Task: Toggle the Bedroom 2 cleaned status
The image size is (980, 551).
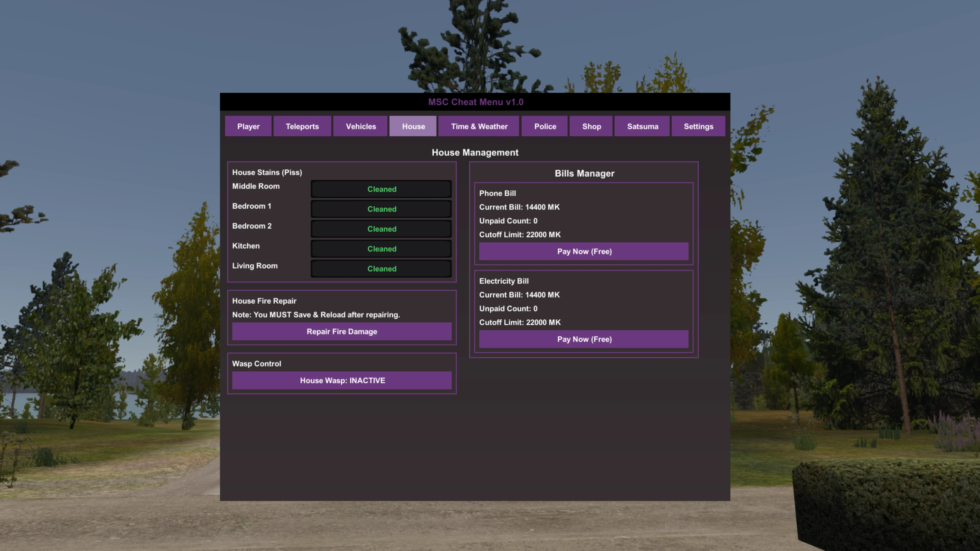Action: tap(381, 229)
